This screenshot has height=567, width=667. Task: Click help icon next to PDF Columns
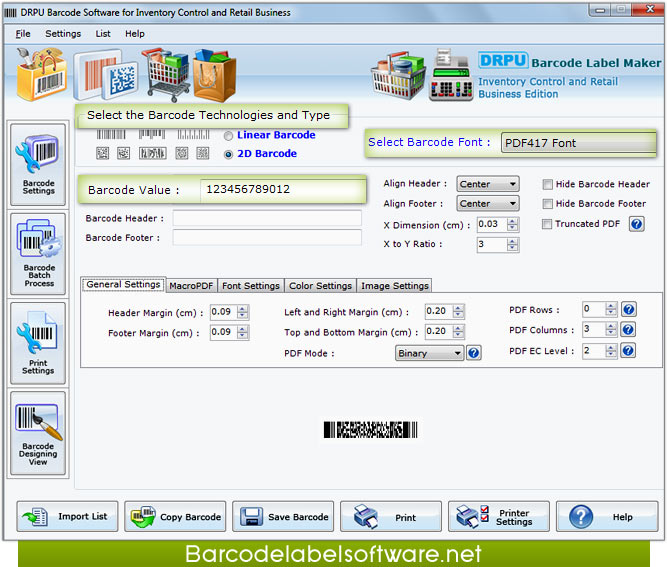(x=628, y=329)
